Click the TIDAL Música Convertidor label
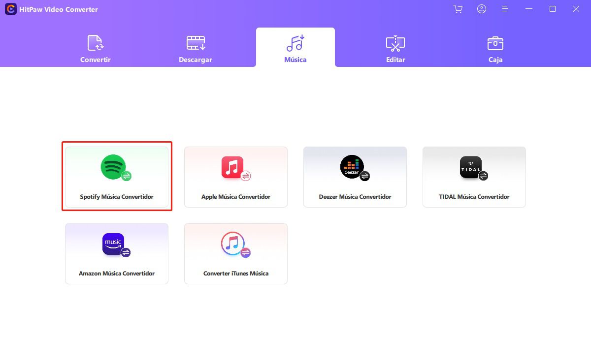591x364 pixels. click(474, 197)
